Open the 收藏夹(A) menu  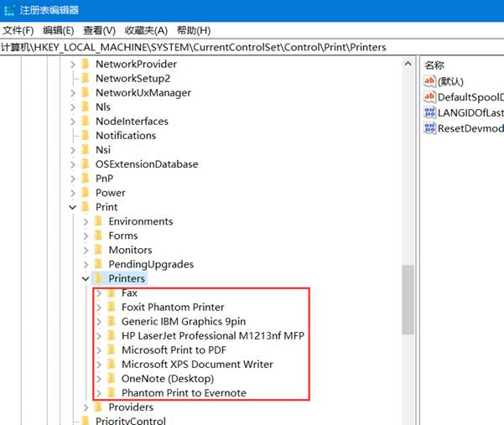146,30
